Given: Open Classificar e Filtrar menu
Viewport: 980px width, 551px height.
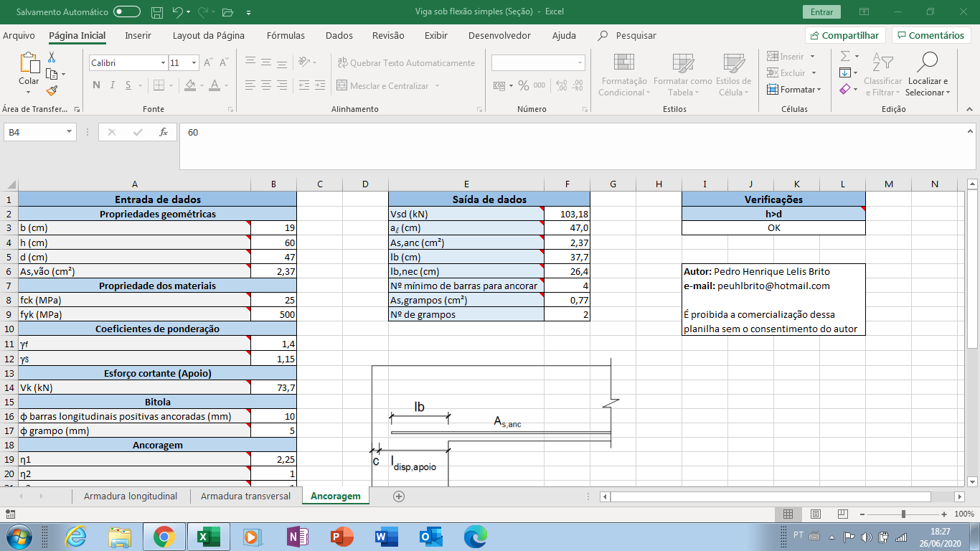Looking at the screenshot, I should click(x=882, y=74).
